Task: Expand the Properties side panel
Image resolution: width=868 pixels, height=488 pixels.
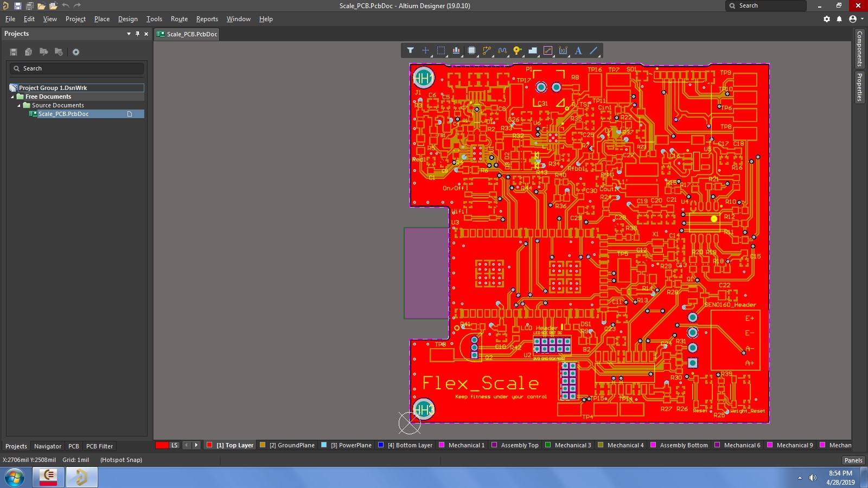Action: (859, 87)
